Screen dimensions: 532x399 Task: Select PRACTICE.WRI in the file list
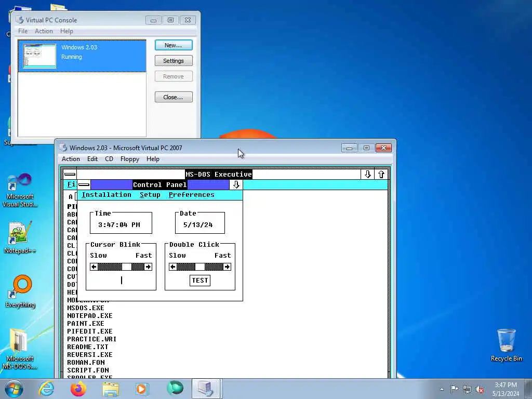[91, 339]
